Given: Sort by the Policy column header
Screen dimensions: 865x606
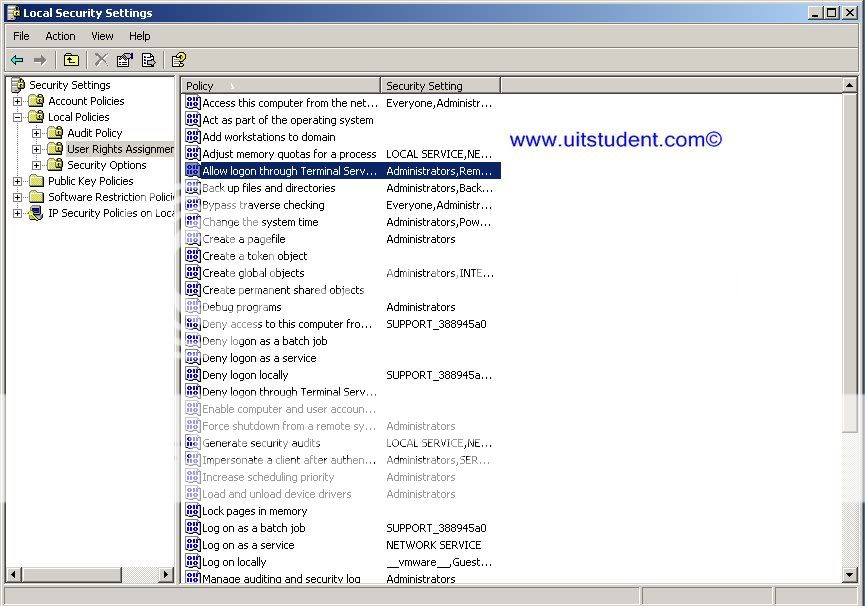Looking at the screenshot, I should [x=280, y=86].
